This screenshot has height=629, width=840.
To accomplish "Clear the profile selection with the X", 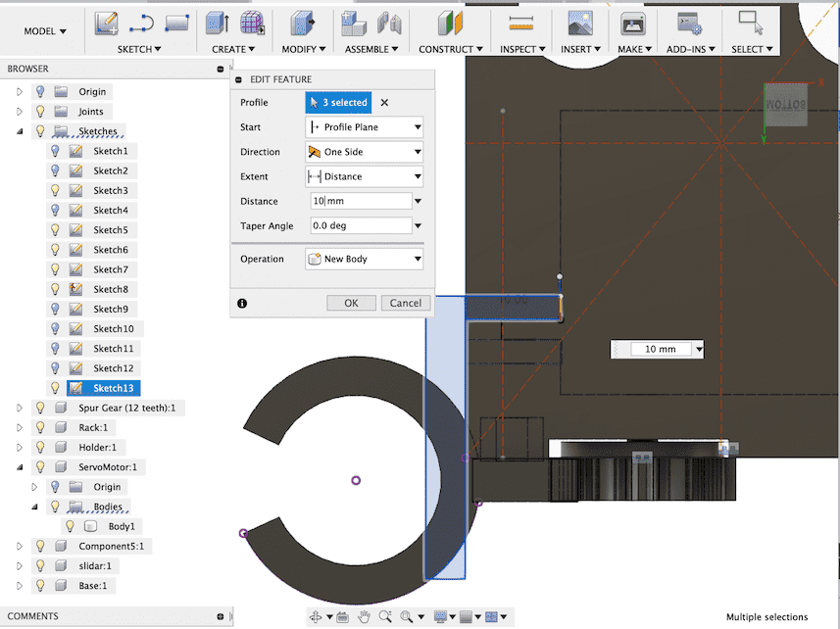I will coord(384,102).
